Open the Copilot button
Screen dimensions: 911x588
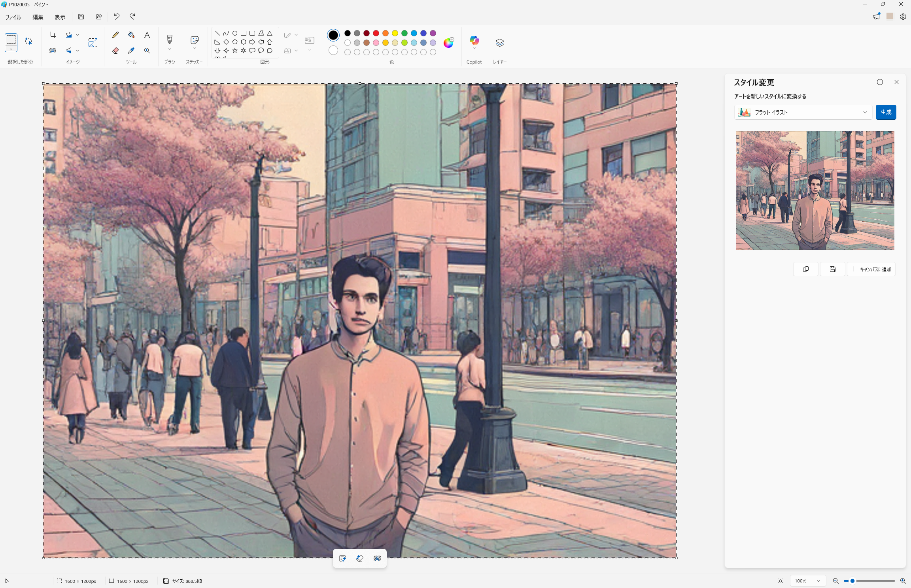(x=474, y=41)
